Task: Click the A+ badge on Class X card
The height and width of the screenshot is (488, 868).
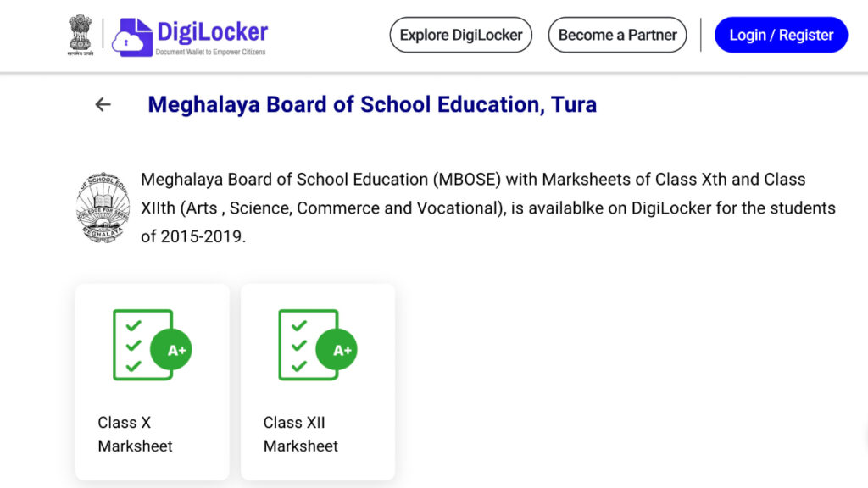Action: pyautogui.click(x=172, y=347)
